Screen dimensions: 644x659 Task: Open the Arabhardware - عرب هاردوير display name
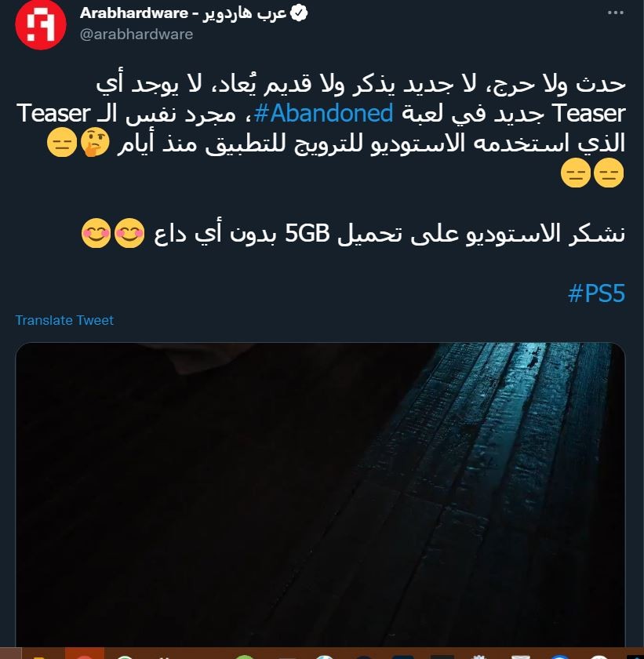click(x=183, y=13)
